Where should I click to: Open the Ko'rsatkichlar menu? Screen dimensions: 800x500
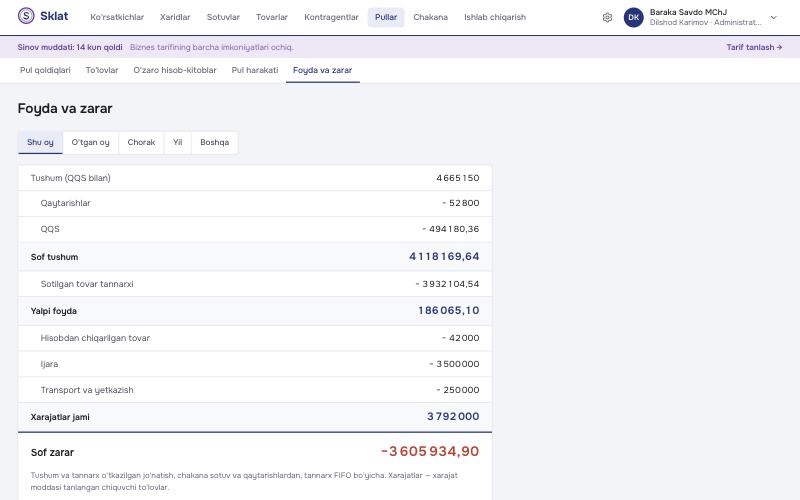tap(117, 17)
